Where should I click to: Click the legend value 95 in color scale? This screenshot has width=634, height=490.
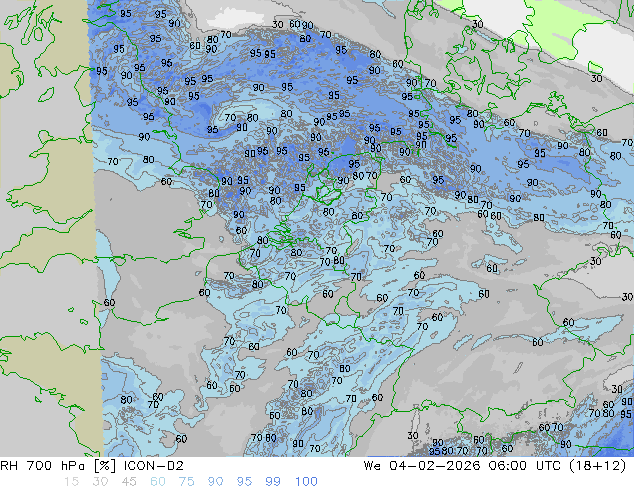[244, 482]
